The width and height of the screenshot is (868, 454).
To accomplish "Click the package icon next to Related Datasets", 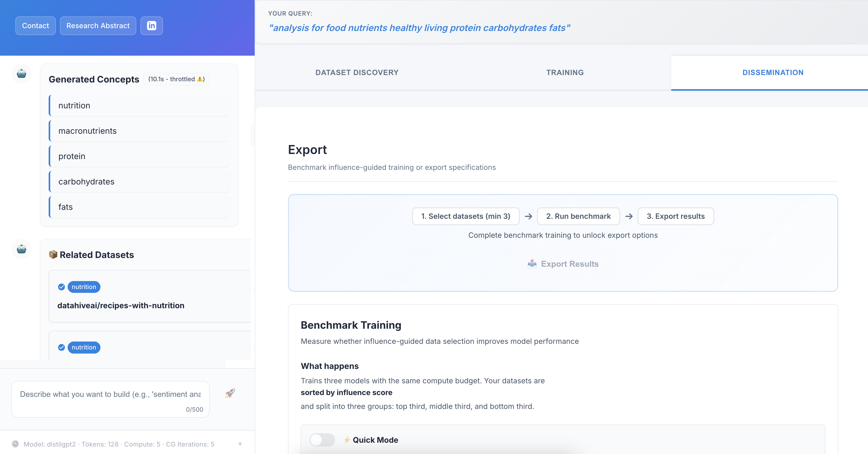I will (53, 255).
